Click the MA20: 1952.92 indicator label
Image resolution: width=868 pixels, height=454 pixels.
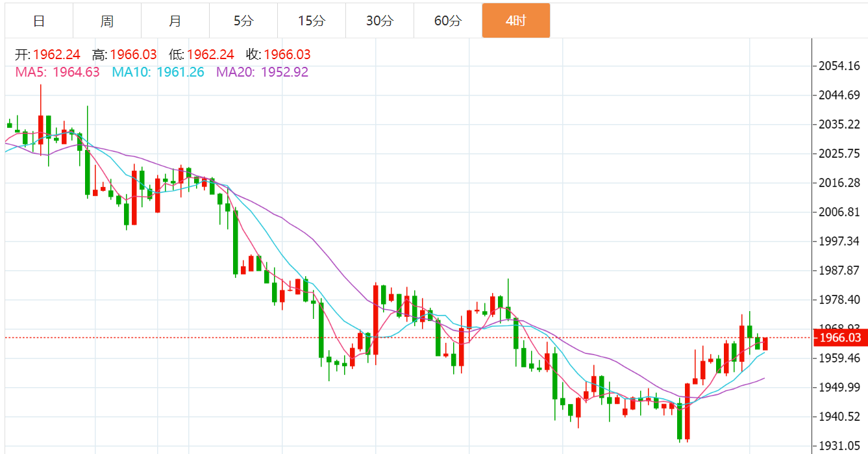(x=262, y=72)
